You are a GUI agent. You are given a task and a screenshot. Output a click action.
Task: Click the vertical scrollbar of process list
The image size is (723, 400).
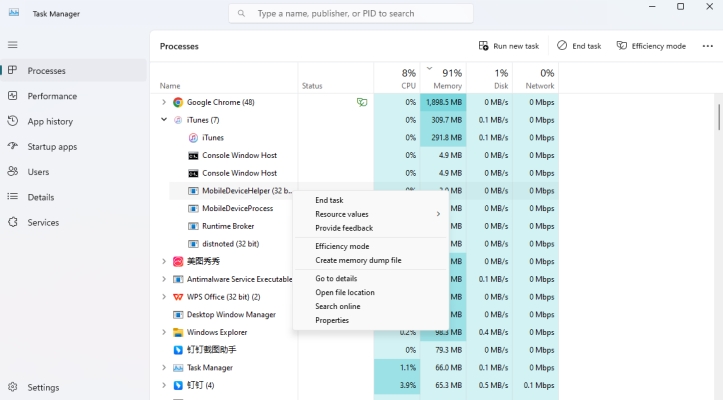[x=718, y=115]
